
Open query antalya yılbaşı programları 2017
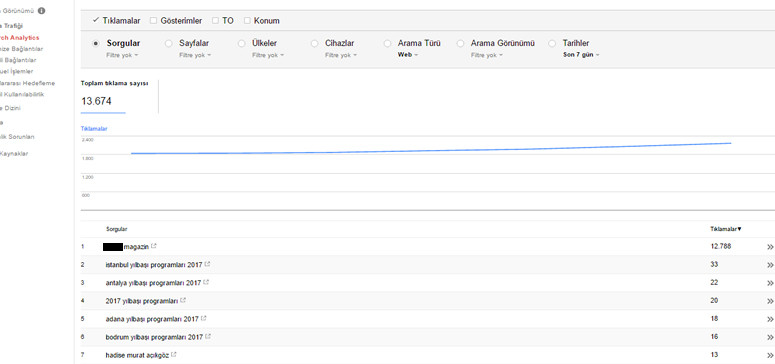click(x=153, y=283)
